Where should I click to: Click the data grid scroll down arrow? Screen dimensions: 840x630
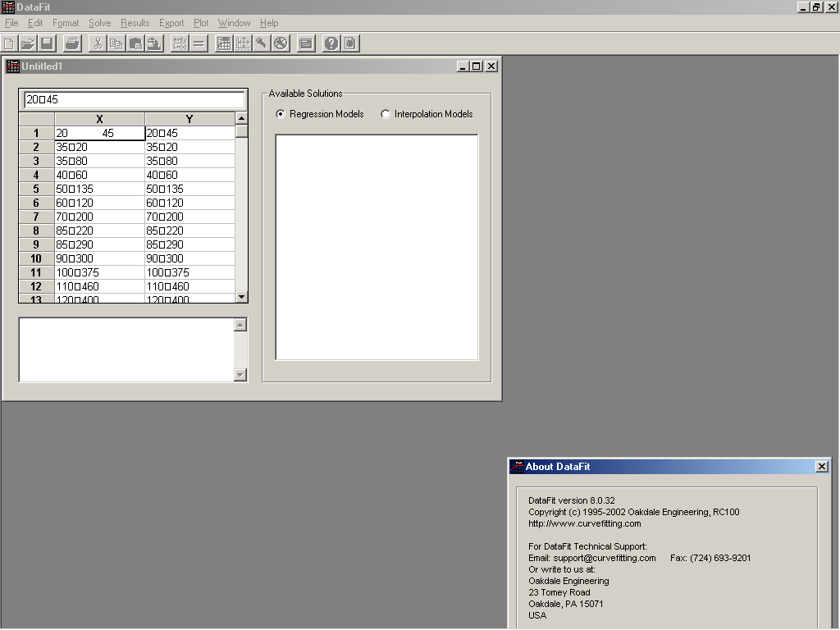coord(242,296)
